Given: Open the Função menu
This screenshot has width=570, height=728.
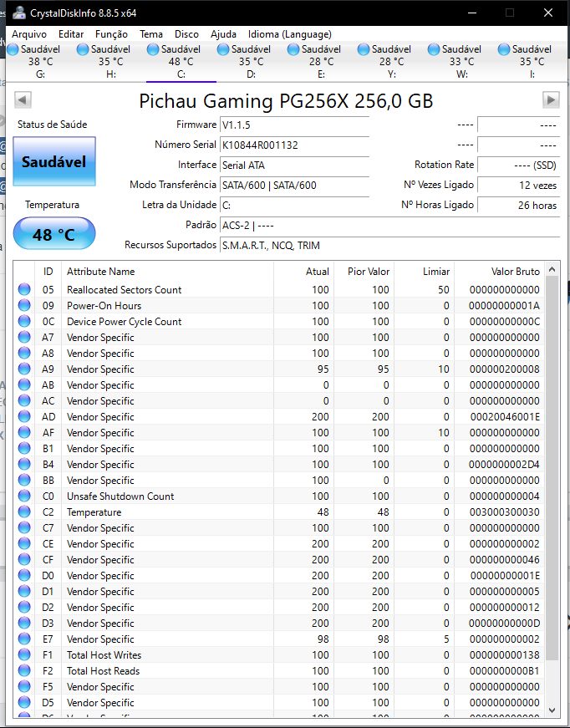Looking at the screenshot, I should 111,34.
